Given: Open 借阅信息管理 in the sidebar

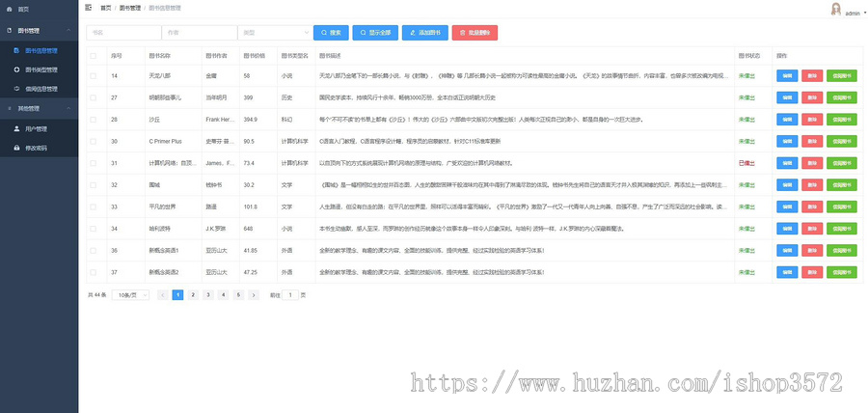Looking at the screenshot, I should point(39,89).
